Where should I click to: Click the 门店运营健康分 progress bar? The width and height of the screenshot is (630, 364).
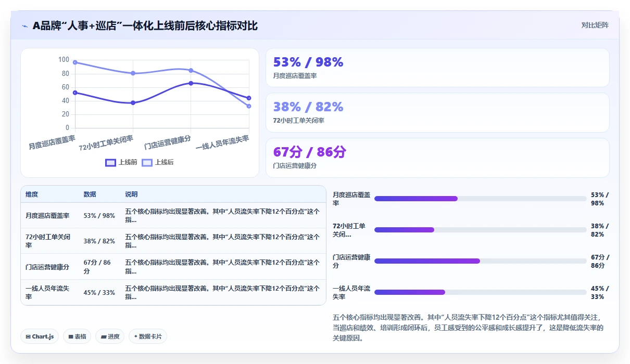pyautogui.click(x=480, y=261)
